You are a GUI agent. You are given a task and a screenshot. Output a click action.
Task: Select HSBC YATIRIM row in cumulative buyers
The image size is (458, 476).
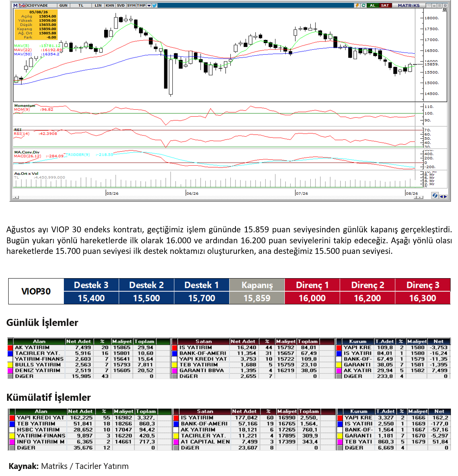click(90, 430)
